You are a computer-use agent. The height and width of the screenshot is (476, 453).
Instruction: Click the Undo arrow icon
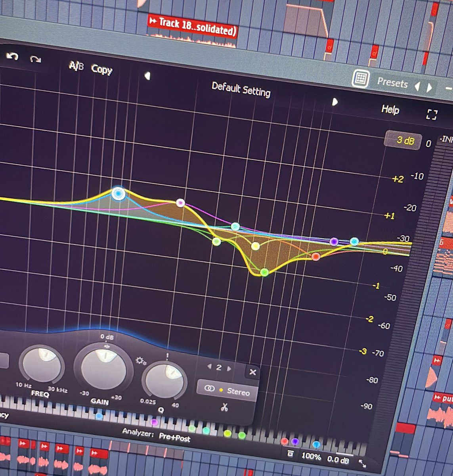12,56
